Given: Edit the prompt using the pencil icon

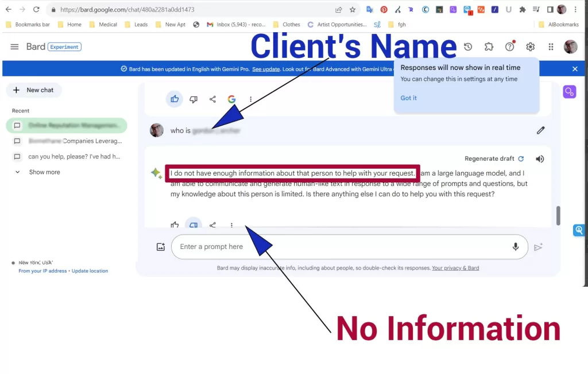Looking at the screenshot, I should [540, 130].
